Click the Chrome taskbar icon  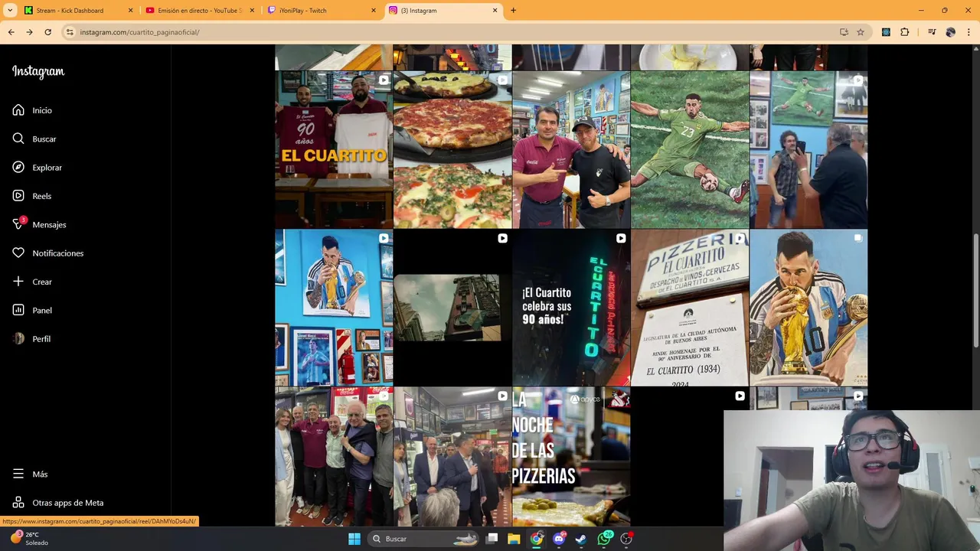[x=537, y=539]
